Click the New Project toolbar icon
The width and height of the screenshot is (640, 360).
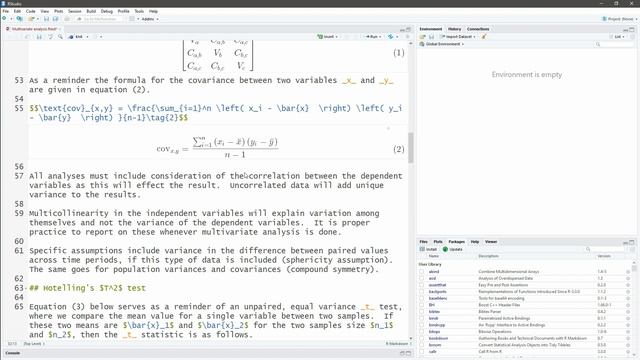pos(19,19)
